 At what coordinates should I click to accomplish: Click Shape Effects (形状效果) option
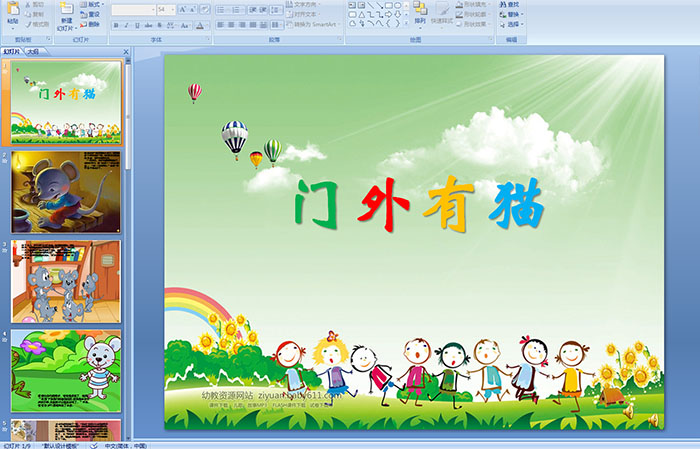474,24
